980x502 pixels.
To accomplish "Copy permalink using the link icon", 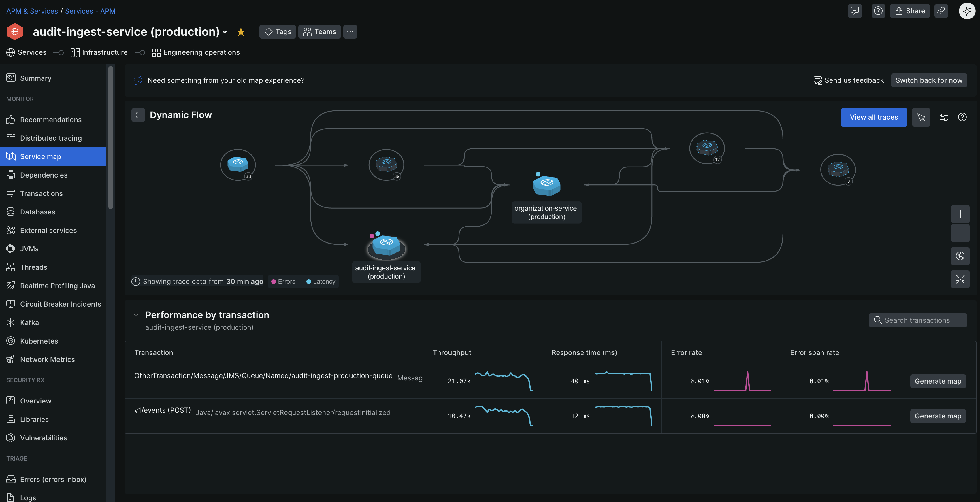I will pos(941,11).
